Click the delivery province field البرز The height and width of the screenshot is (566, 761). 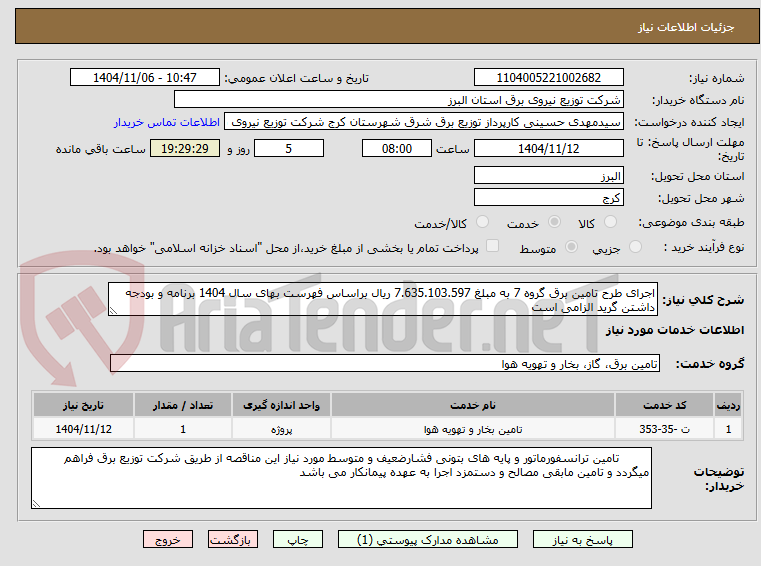coord(548,176)
